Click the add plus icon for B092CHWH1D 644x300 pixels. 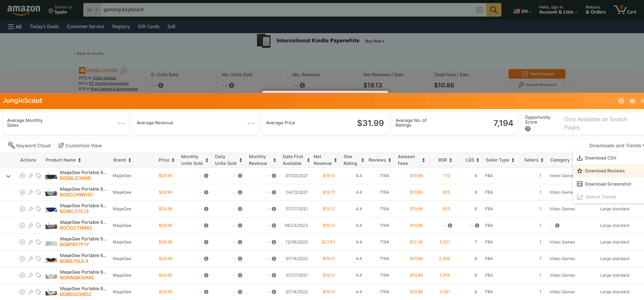point(22,192)
